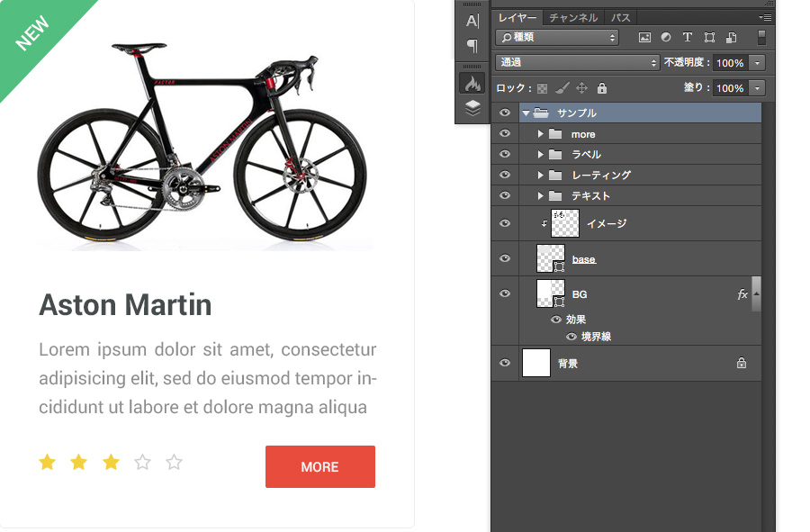Click the clipping mask arrow on イメージ layer

coord(544,223)
